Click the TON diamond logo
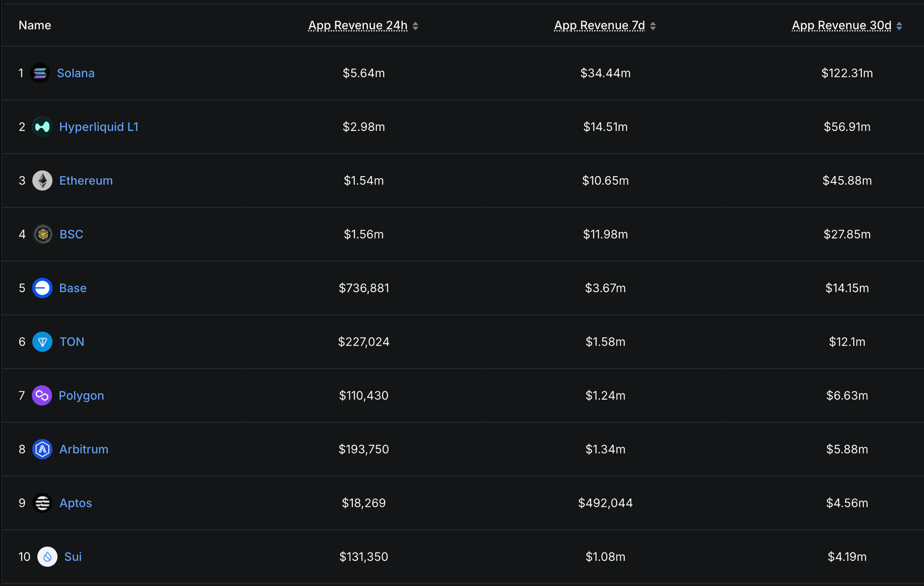The width and height of the screenshot is (924, 586). (x=42, y=341)
